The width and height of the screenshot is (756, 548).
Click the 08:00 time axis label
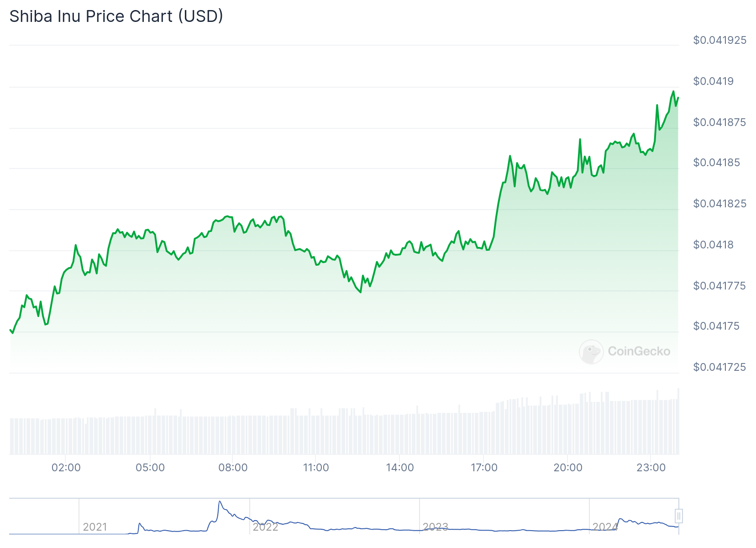tap(233, 468)
